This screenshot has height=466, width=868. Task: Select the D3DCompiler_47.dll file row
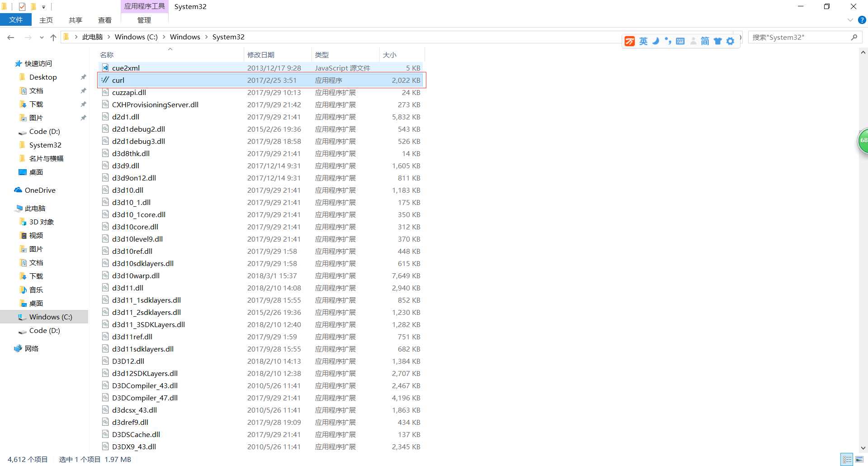pos(261,398)
